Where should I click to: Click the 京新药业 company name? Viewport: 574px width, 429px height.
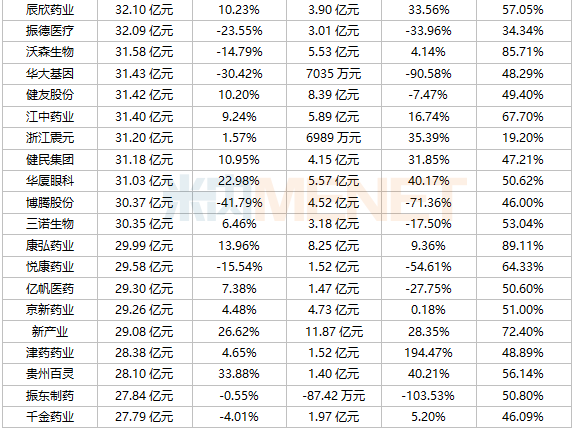click(x=50, y=310)
